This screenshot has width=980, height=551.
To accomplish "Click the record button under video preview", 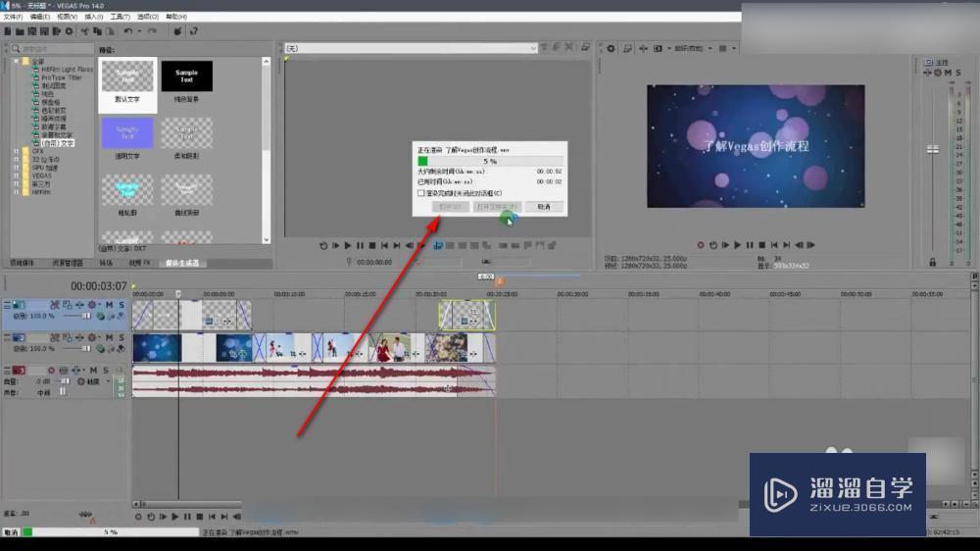I will (x=701, y=245).
